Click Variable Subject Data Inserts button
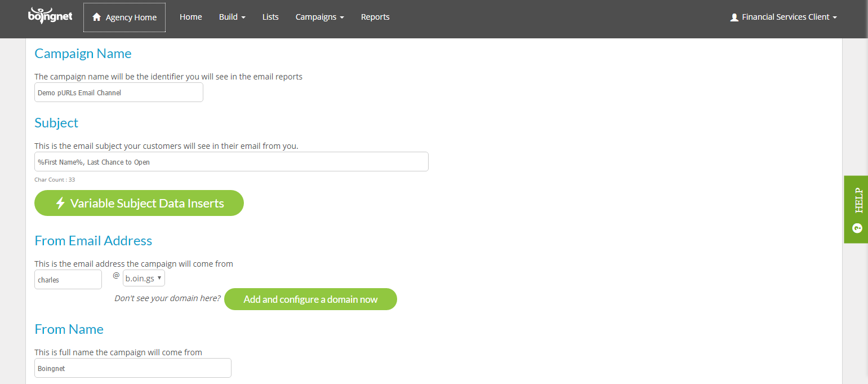Viewport: 868px width, 384px height. pyautogui.click(x=139, y=203)
